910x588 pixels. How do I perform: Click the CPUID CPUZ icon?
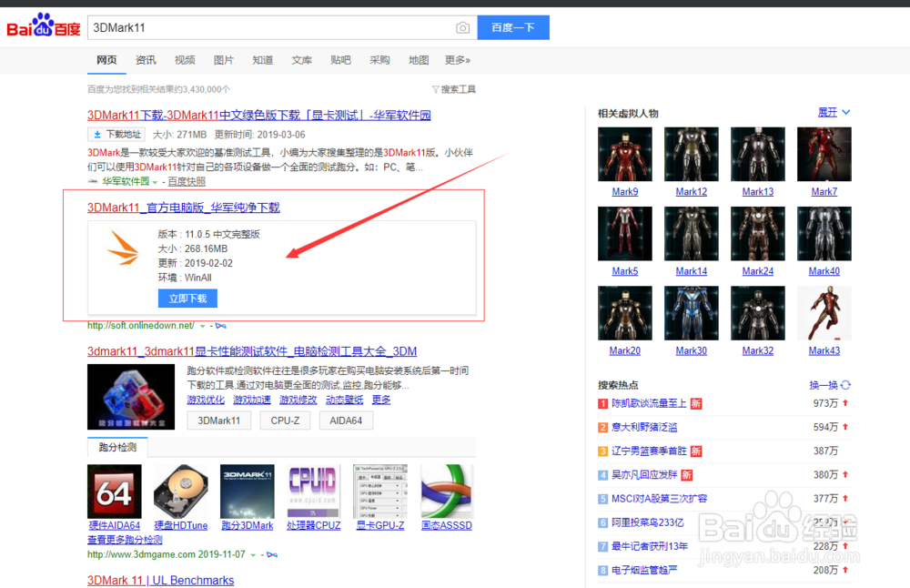313,492
